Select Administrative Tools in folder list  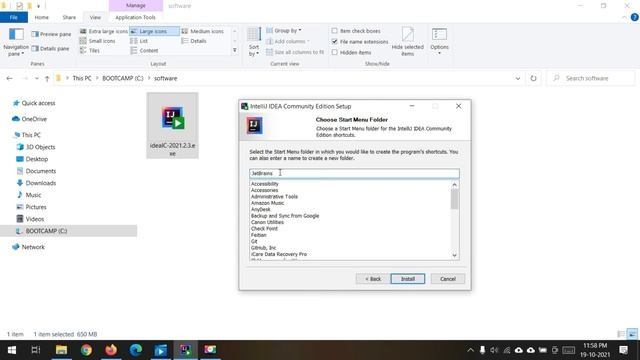[x=274, y=197]
